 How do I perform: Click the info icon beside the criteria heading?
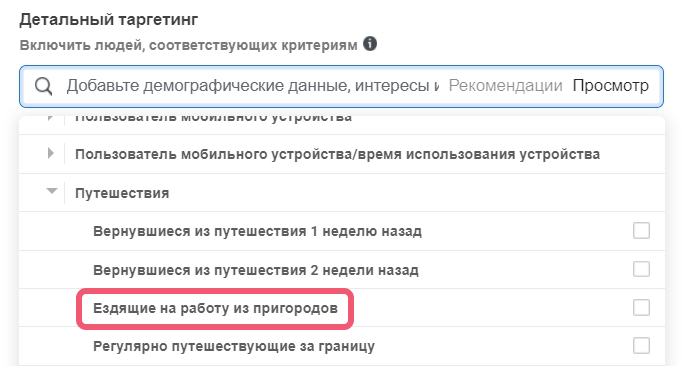tap(370, 44)
